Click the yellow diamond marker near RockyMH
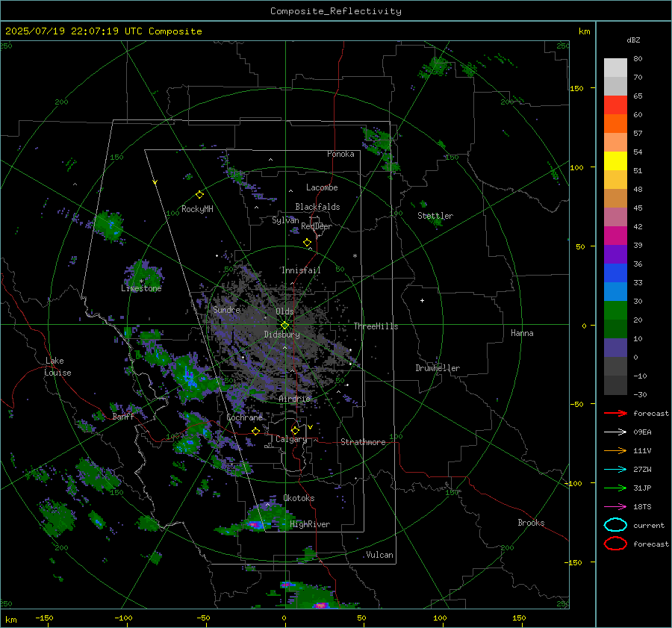 199,195
